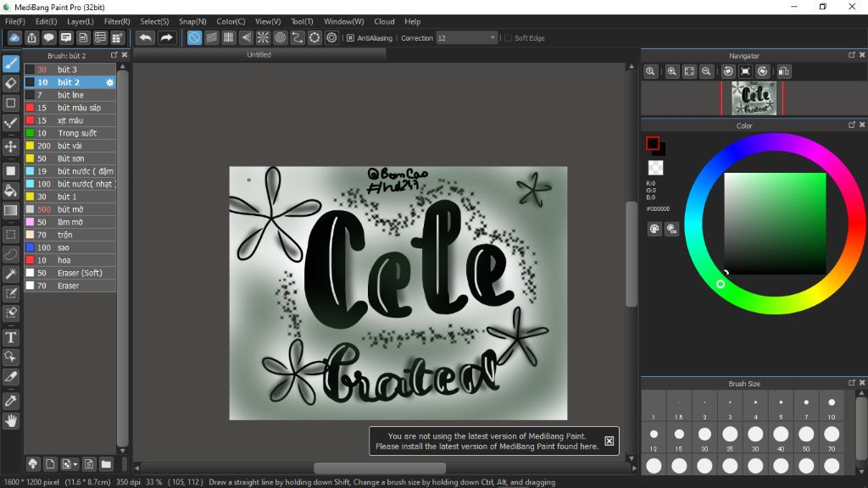868x488 pixels.
Task: Select the Eraser tool in the toolbox
Action: click(11, 83)
